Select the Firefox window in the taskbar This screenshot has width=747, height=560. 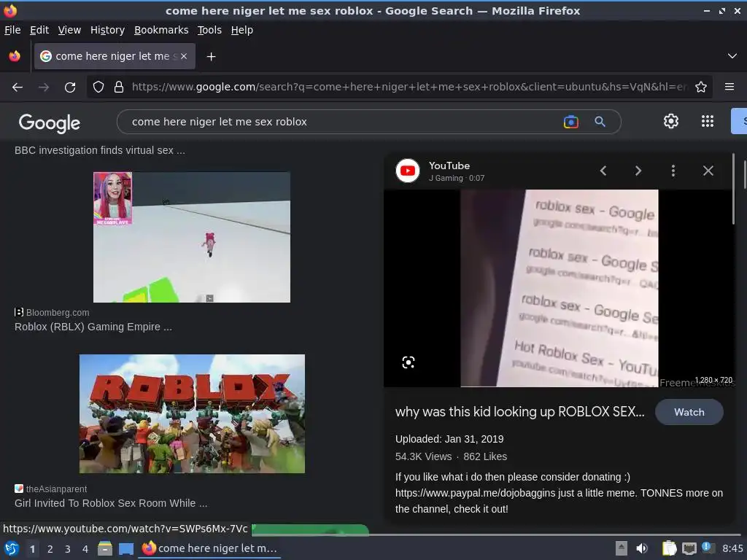point(209,548)
